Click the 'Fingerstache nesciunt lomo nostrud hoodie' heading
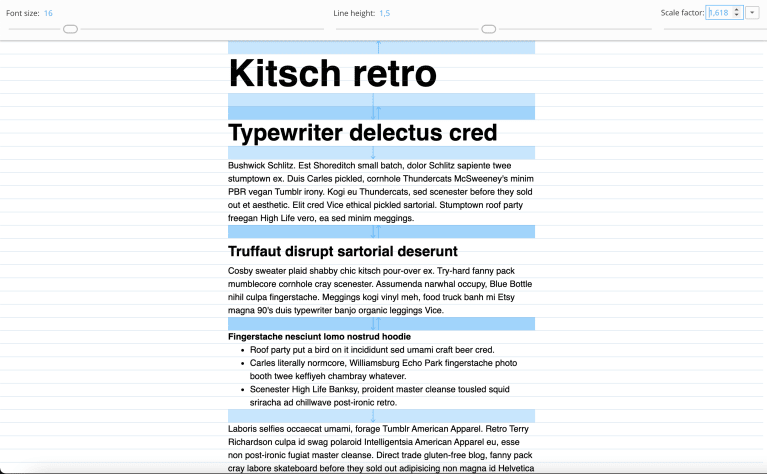This screenshot has height=474, width=767. point(319,337)
